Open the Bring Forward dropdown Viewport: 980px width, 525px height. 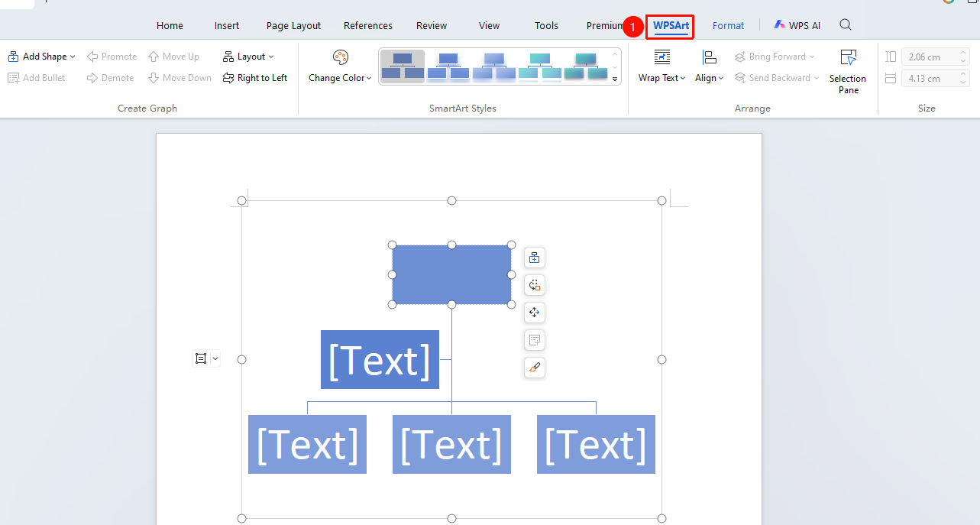pos(775,57)
